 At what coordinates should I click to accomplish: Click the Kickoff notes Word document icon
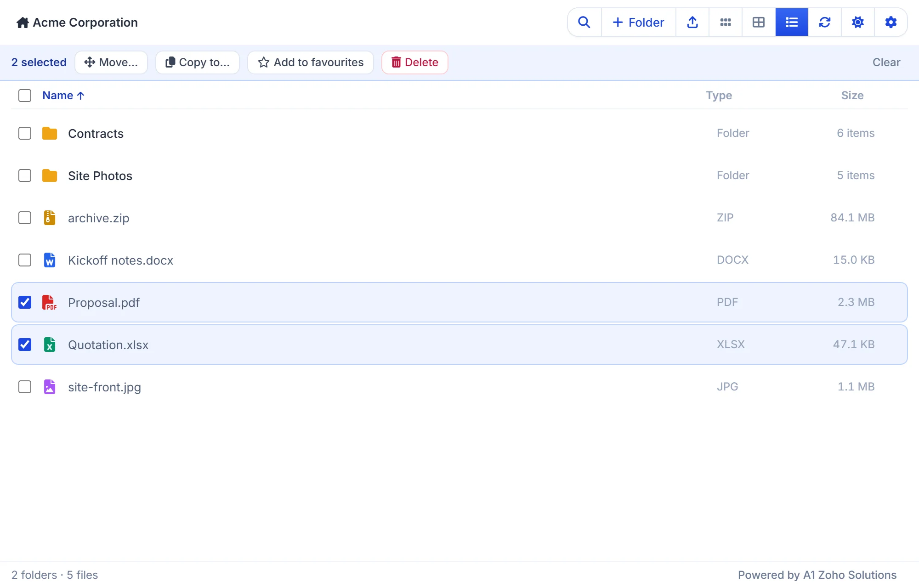click(50, 260)
